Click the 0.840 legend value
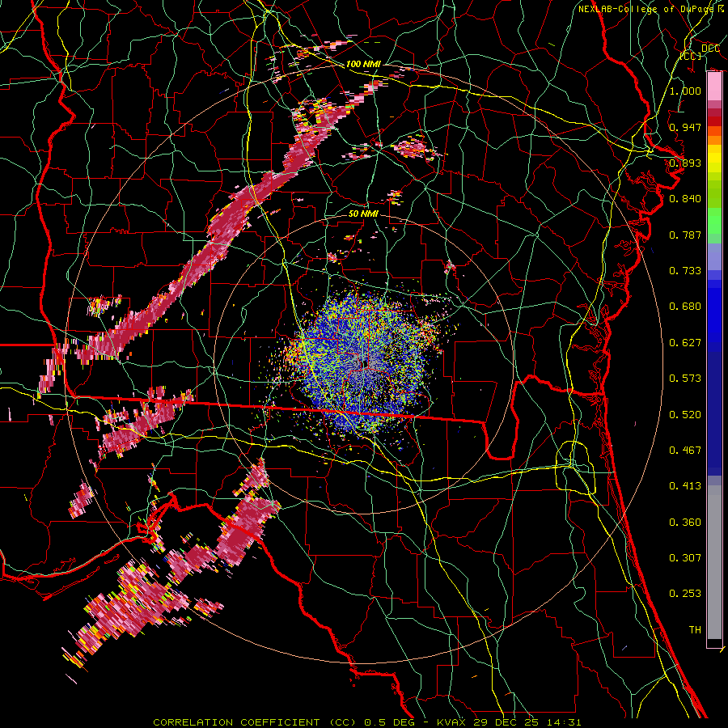 tap(685, 199)
